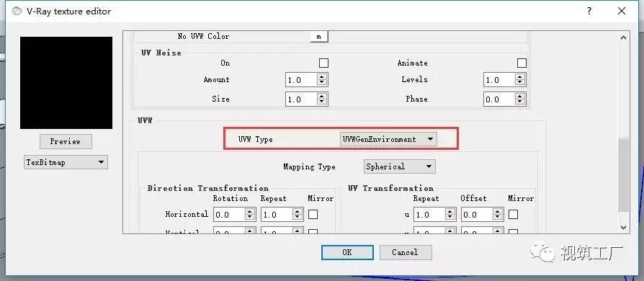Click the u Offset field
The width and height of the screenshot is (644, 281).
476,214
